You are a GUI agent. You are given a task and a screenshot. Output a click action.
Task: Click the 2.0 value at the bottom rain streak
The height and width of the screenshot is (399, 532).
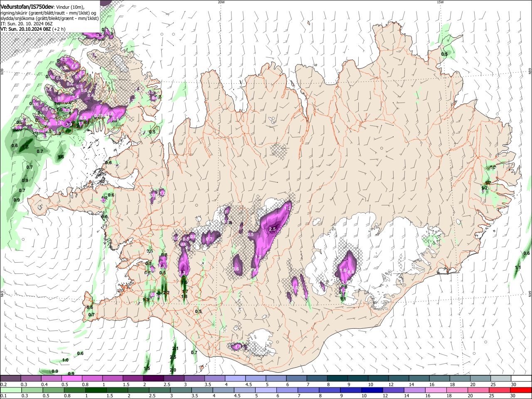(173, 370)
